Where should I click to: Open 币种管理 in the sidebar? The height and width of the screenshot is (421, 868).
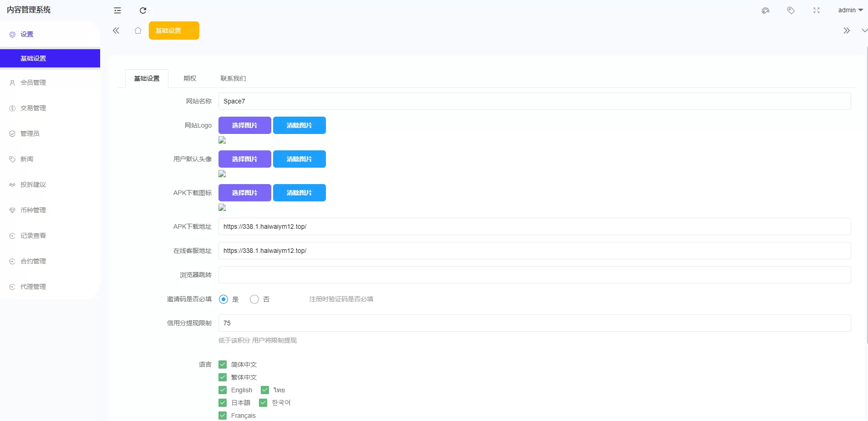33,210
